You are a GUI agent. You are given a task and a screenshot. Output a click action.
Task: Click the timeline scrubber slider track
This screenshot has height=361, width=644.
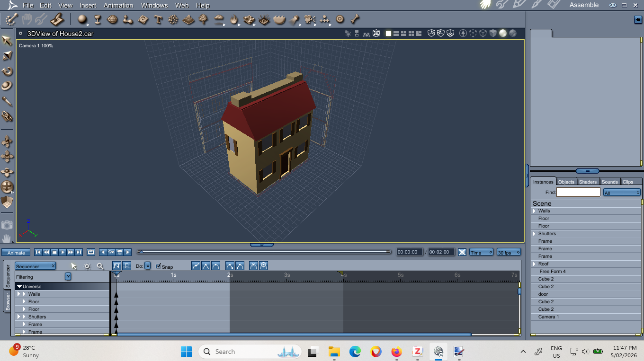click(x=264, y=252)
